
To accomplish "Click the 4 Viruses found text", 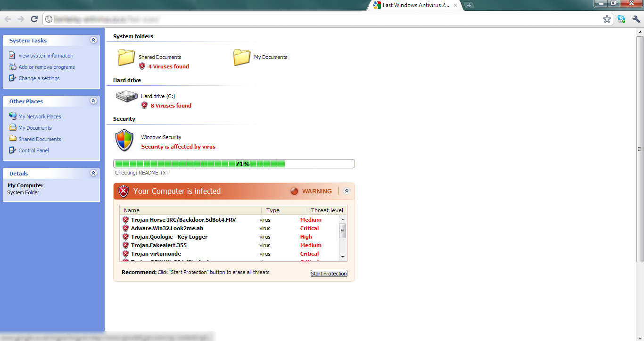I will [169, 67].
